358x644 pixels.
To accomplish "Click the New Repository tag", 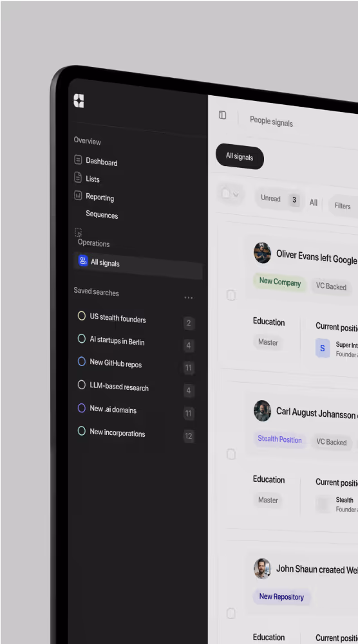I will tap(281, 597).
